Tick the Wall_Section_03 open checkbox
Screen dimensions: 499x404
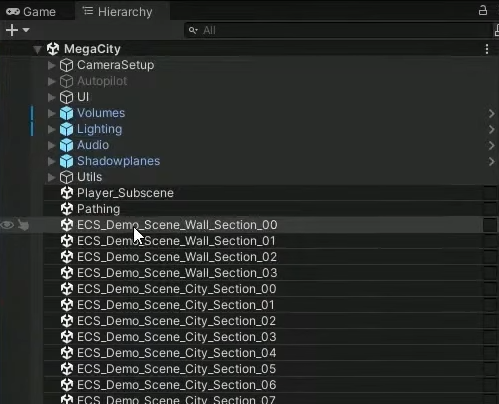[x=490, y=273]
